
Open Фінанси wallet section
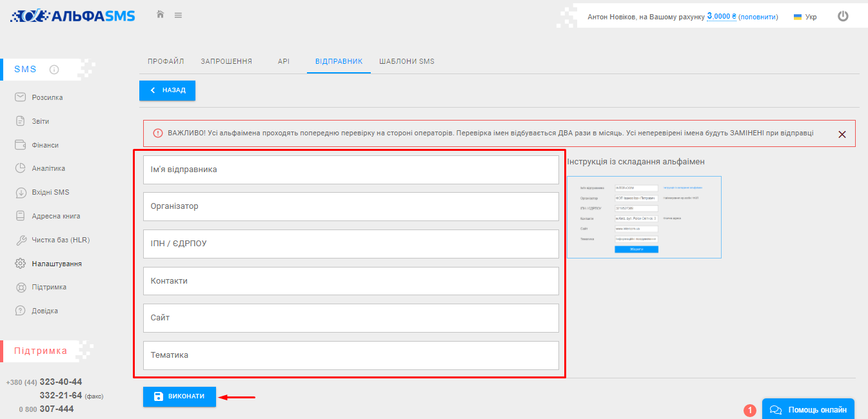[45, 145]
